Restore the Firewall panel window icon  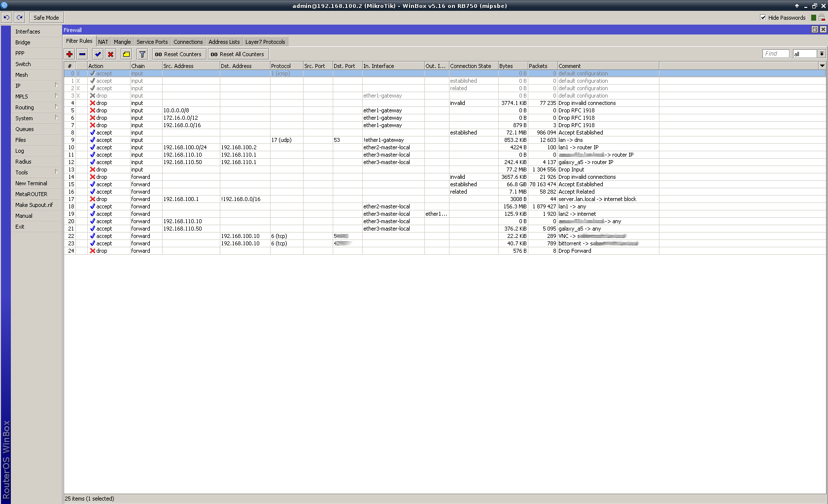tap(815, 30)
